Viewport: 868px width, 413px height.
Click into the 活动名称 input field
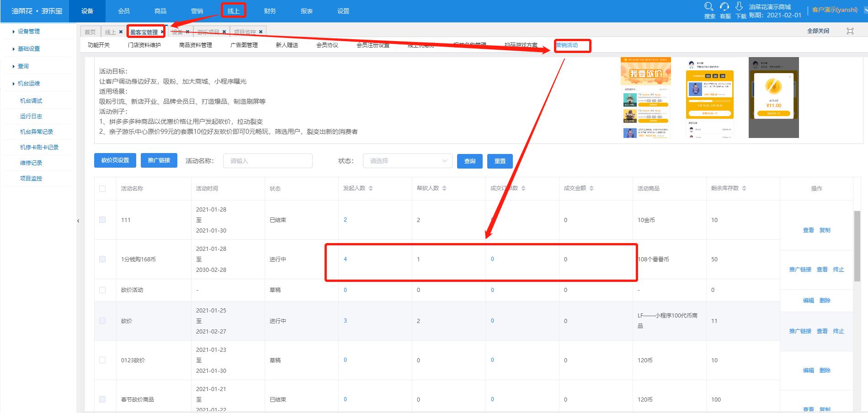point(268,161)
